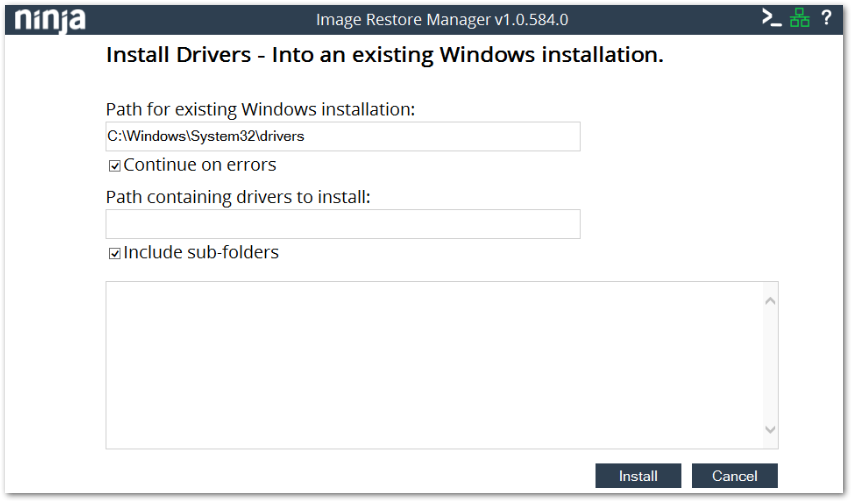
Task: Toggle the Continue on errors checkbox
Action: pyautogui.click(x=115, y=166)
